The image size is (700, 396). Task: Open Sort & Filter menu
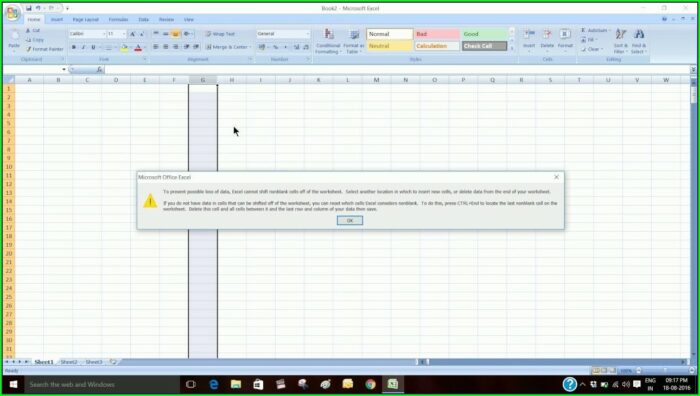click(621, 42)
